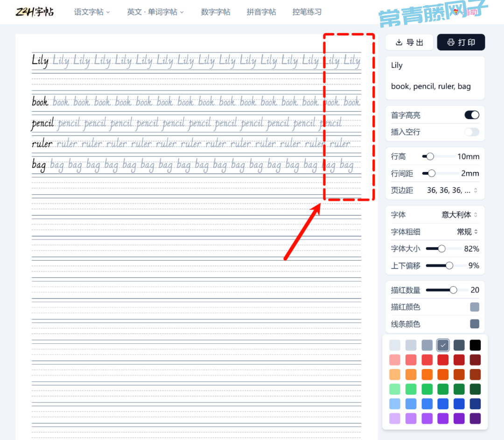Click the 描红数量 slider handle
The height and width of the screenshot is (440, 504).
(x=453, y=290)
